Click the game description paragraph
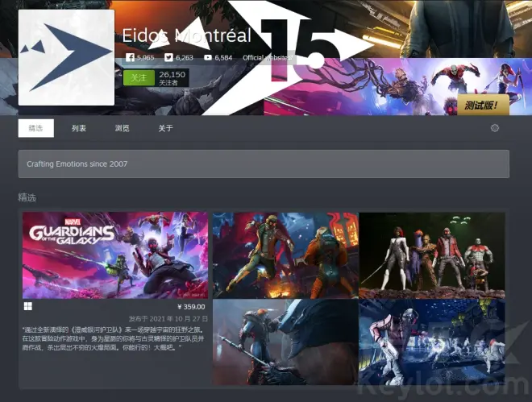This screenshot has height=402, width=532. 114,338
